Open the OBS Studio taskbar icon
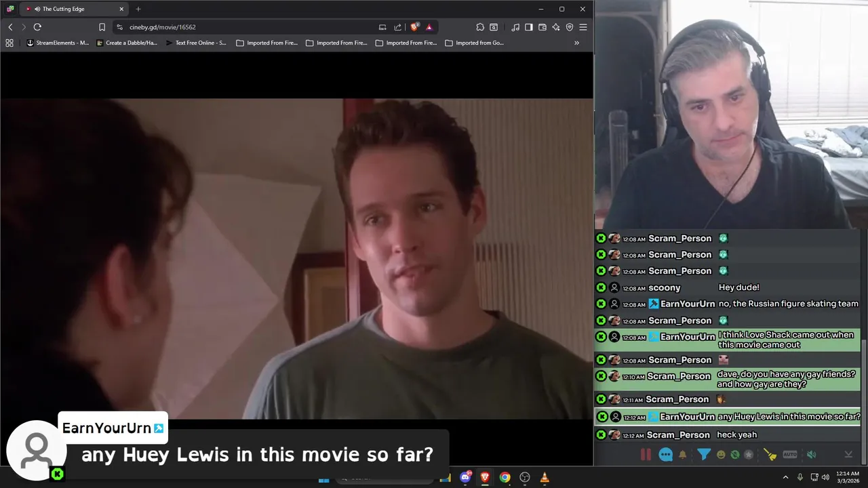 coord(525,477)
